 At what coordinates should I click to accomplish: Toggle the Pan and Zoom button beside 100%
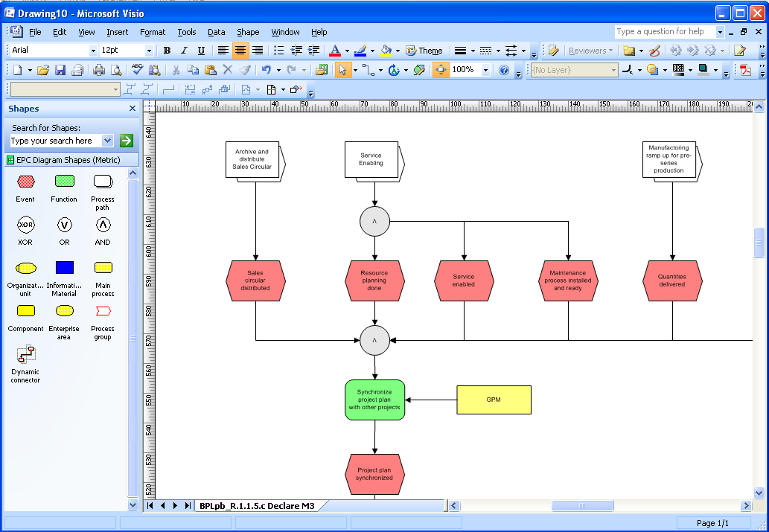pos(441,70)
